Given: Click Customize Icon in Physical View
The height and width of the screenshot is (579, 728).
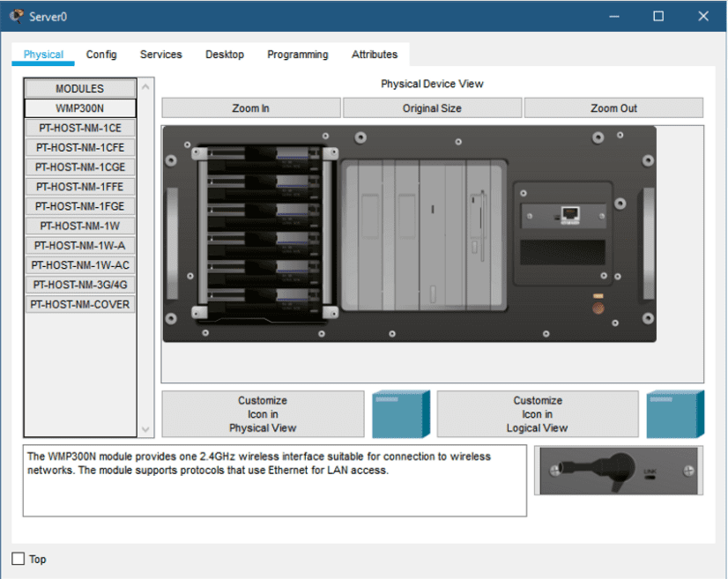Looking at the screenshot, I should click(263, 414).
